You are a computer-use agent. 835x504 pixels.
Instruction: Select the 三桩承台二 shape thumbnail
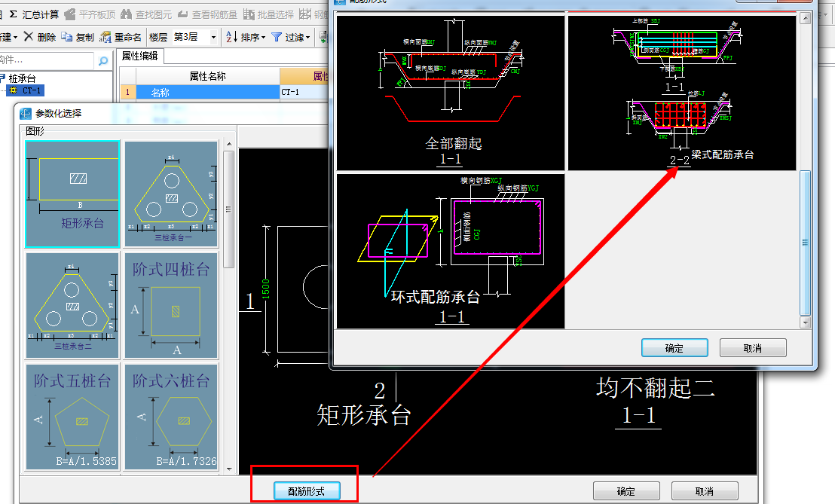72,305
